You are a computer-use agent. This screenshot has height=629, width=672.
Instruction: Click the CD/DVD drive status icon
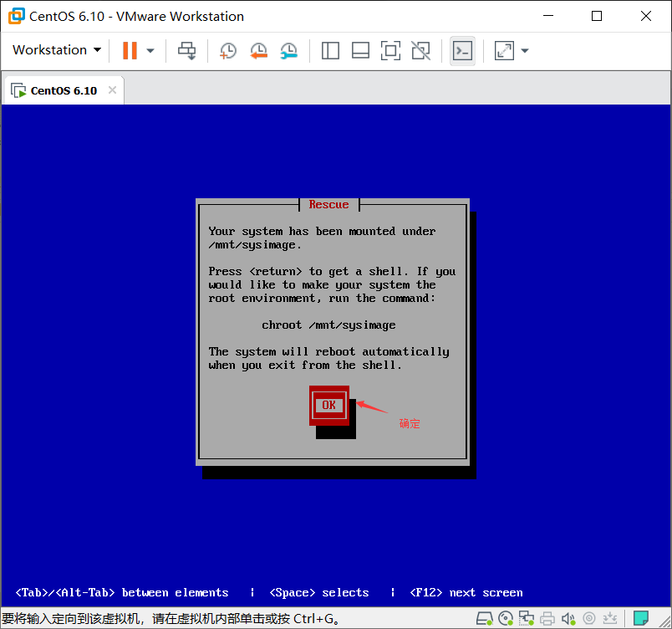pyautogui.click(x=506, y=618)
